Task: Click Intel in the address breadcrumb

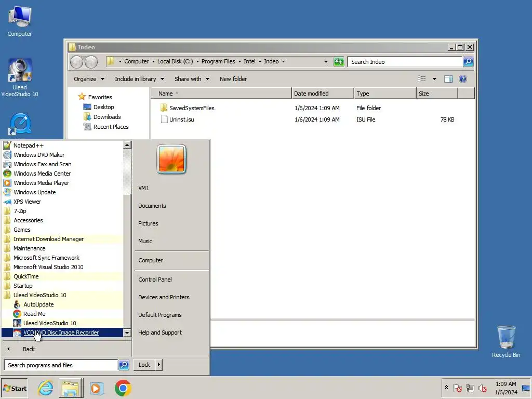Action: (x=249, y=61)
